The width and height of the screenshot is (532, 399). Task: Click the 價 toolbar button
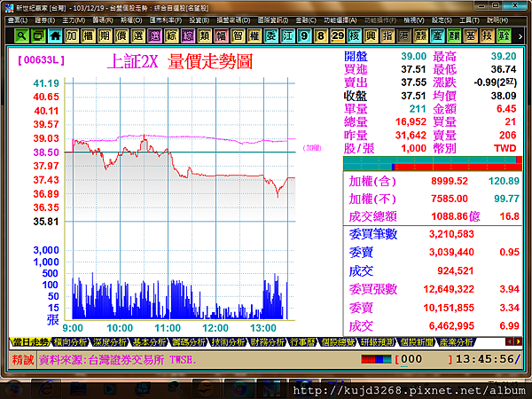click(x=121, y=35)
